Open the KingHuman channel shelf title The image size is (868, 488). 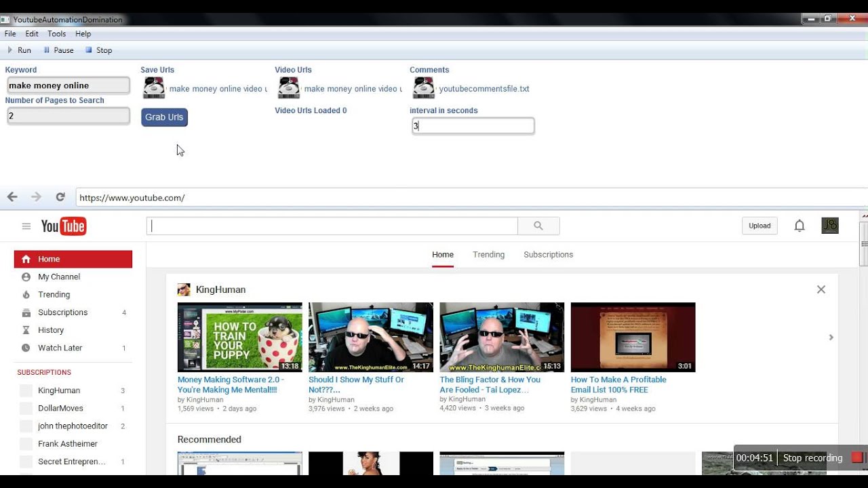[220, 289]
